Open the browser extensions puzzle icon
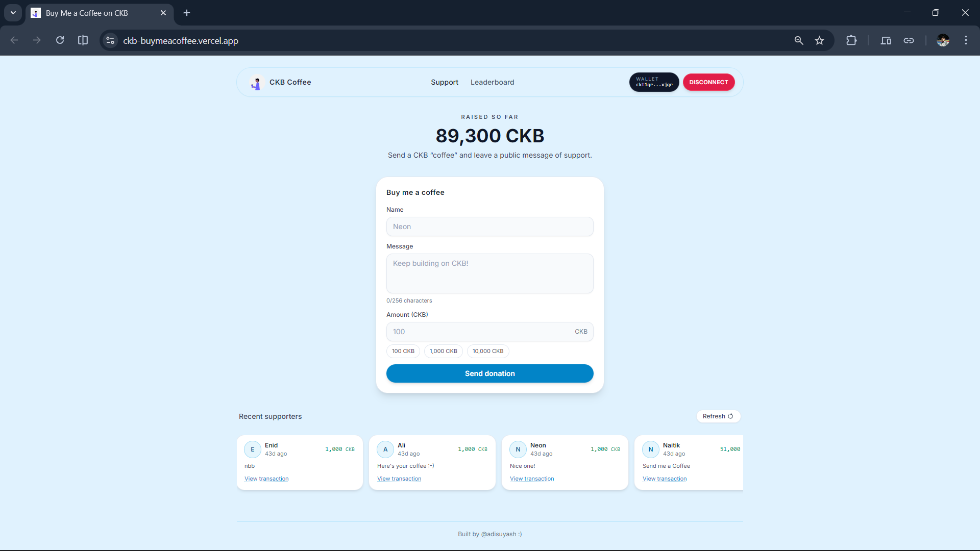This screenshot has width=980, height=551. [851, 40]
